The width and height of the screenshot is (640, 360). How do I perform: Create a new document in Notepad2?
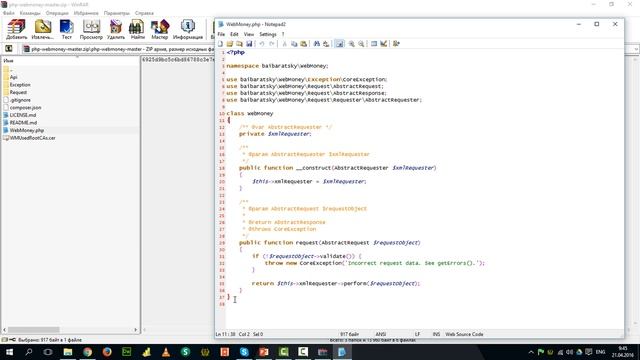tap(220, 44)
